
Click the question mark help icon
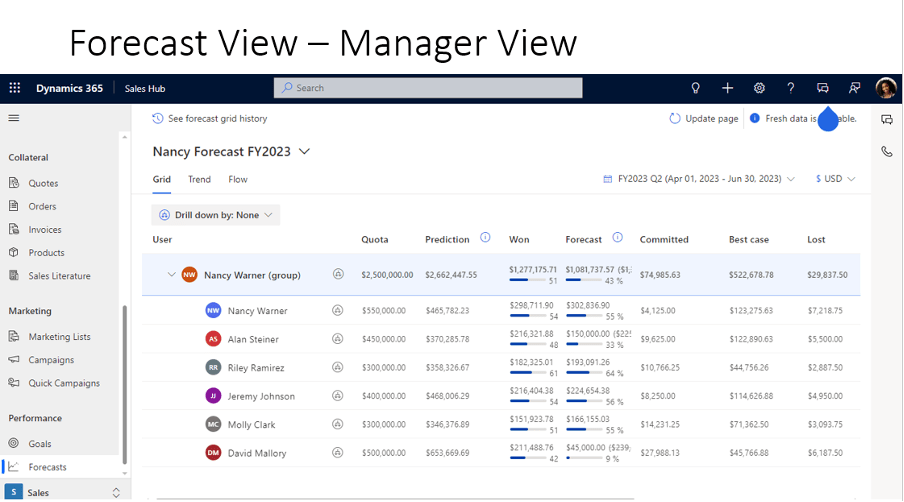pos(791,88)
